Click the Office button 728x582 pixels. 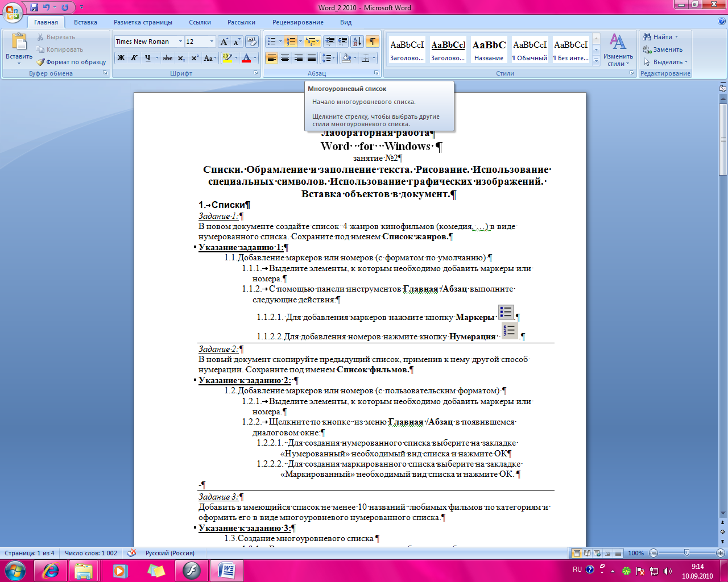[13, 12]
